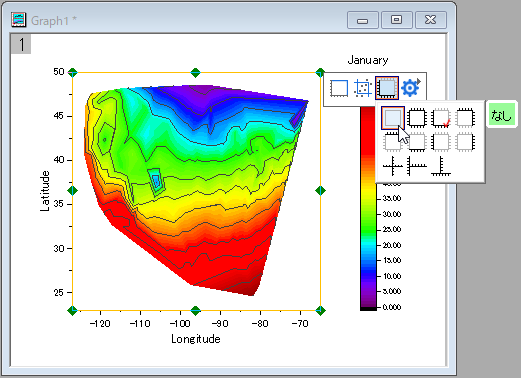This screenshot has width=521, height=378.
Task: Open the axis arrangement button in mini toolbar
Action: click(x=387, y=88)
